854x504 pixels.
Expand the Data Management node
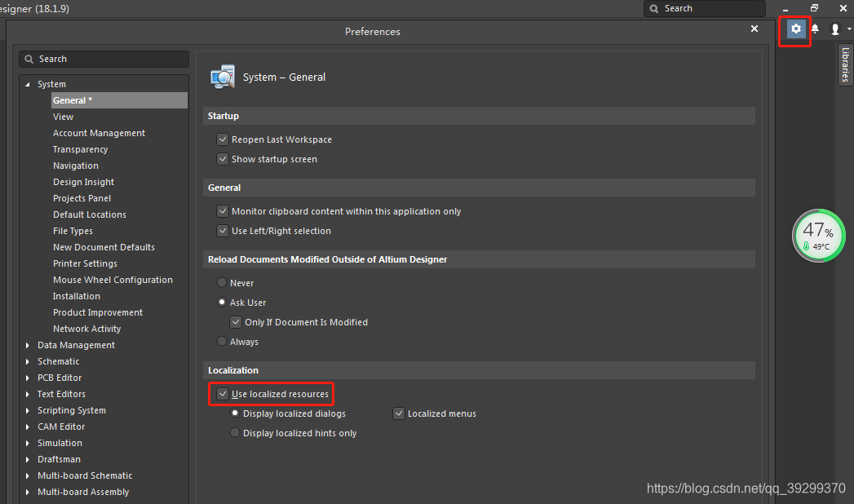pyautogui.click(x=27, y=345)
